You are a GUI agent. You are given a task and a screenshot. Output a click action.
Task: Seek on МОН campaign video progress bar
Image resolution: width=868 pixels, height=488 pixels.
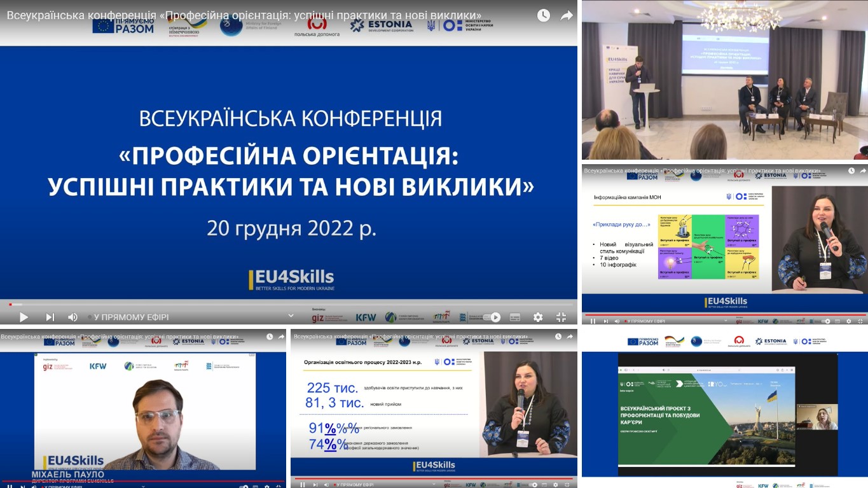pos(725,315)
